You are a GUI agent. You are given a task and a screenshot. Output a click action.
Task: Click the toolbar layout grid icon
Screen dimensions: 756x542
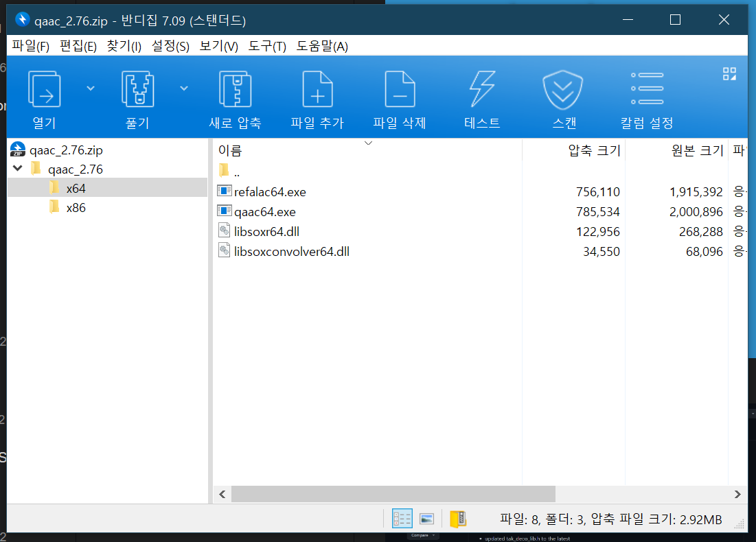tap(729, 73)
